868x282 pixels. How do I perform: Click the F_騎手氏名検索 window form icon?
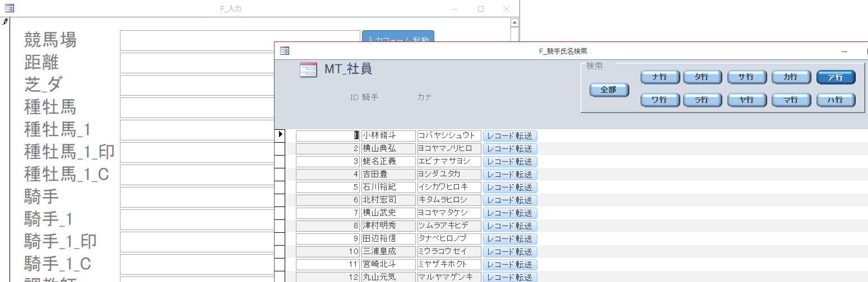(285, 51)
